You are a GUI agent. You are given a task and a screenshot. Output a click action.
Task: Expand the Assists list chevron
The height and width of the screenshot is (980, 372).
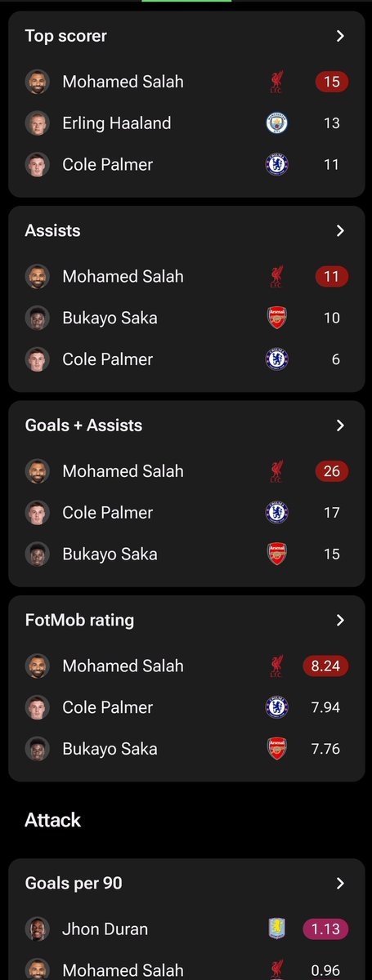pyautogui.click(x=340, y=231)
